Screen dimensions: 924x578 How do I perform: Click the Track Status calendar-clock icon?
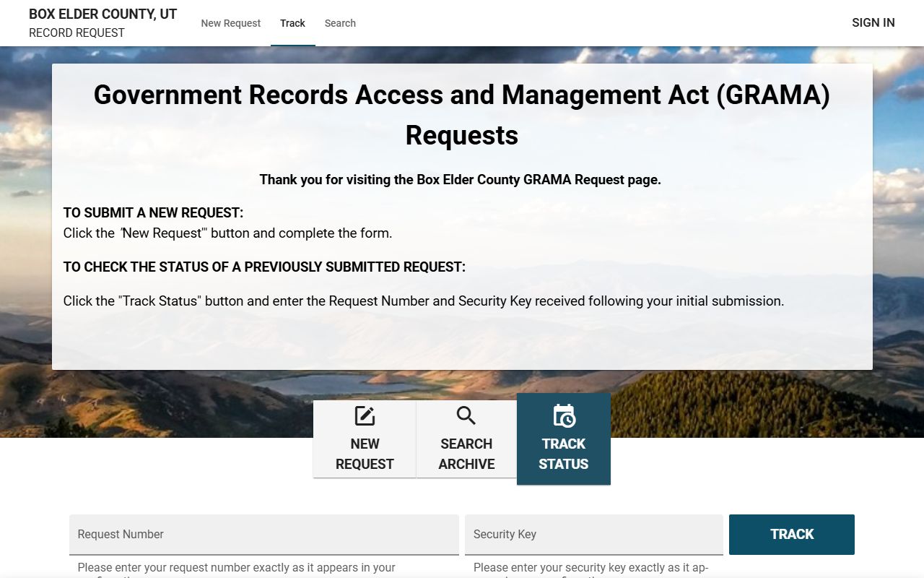[x=564, y=415]
